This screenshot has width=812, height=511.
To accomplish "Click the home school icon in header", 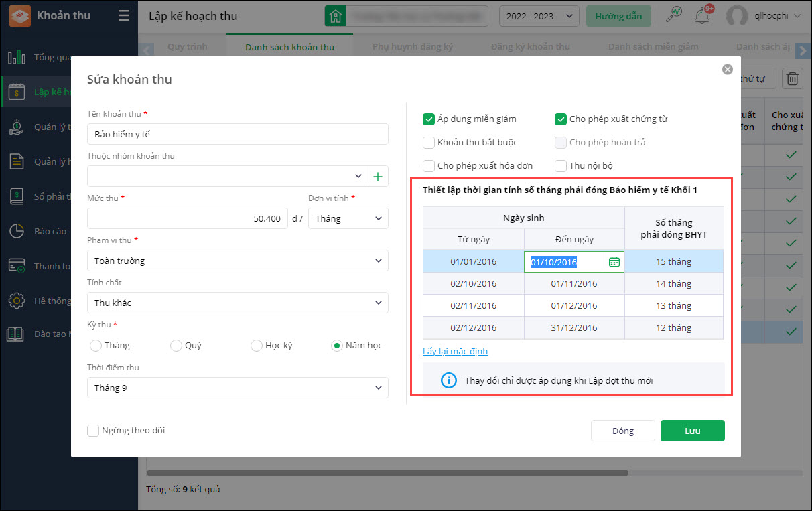I will tap(336, 16).
